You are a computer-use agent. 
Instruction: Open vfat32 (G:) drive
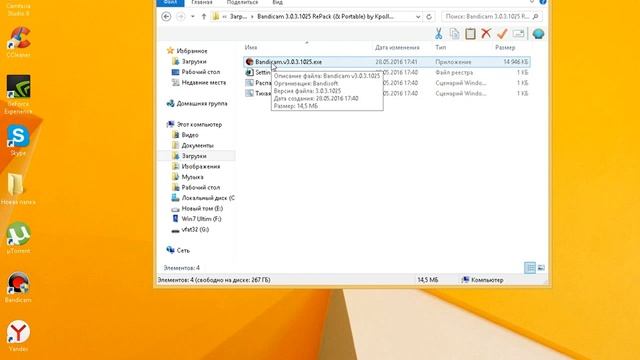195,229
